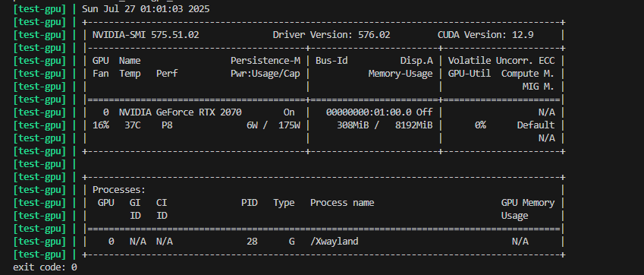Click the exit code: 0 line
Screen dimensions: 644x275
45,267
